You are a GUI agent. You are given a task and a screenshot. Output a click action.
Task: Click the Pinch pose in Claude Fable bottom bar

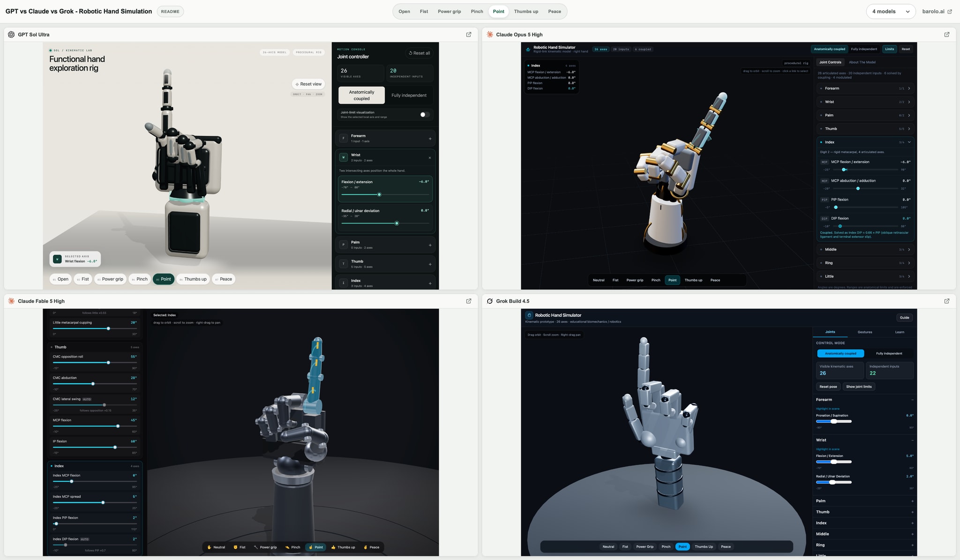(293, 547)
